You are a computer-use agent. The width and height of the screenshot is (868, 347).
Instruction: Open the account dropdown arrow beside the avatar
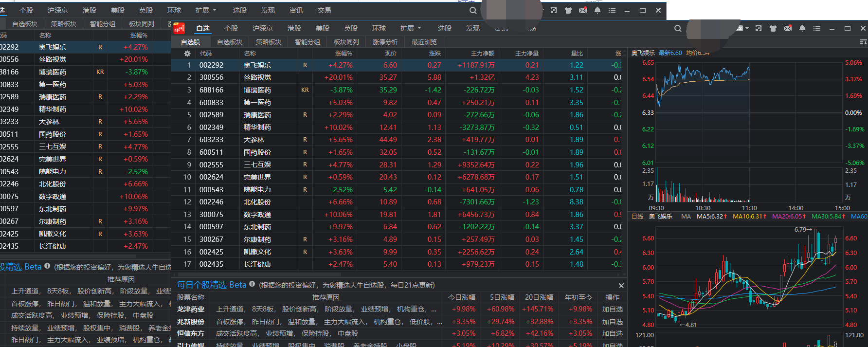tap(747, 28)
